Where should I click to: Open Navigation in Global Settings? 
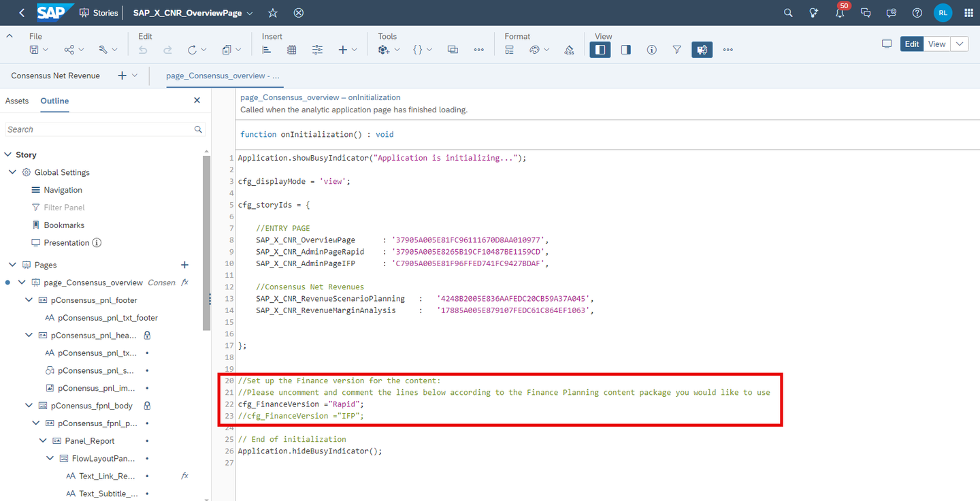[63, 190]
